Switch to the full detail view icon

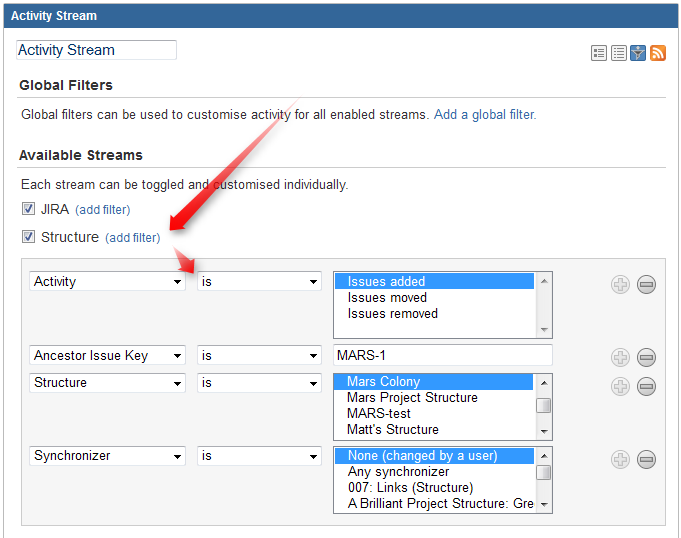(599, 53)
